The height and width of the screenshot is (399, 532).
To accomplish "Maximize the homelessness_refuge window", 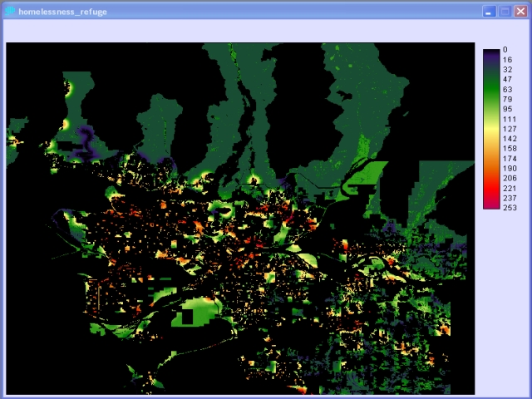I will [505, 12].
